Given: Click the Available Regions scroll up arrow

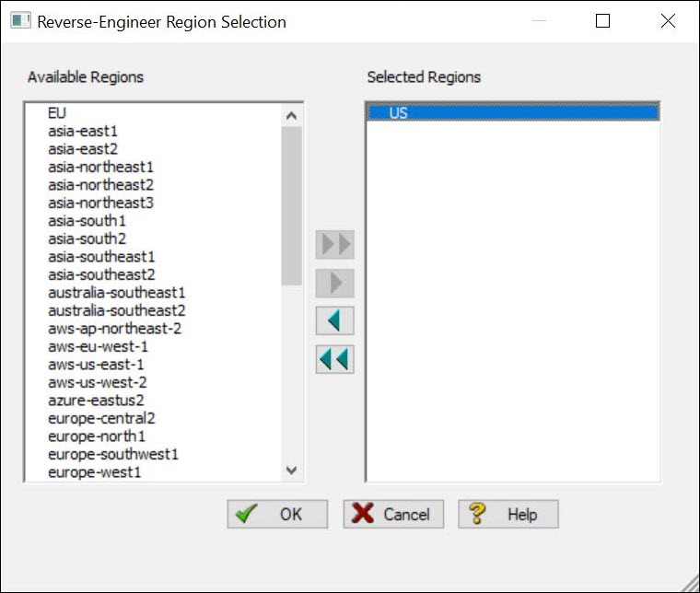Looking at the screenshot, I should (x=291, y=116).
